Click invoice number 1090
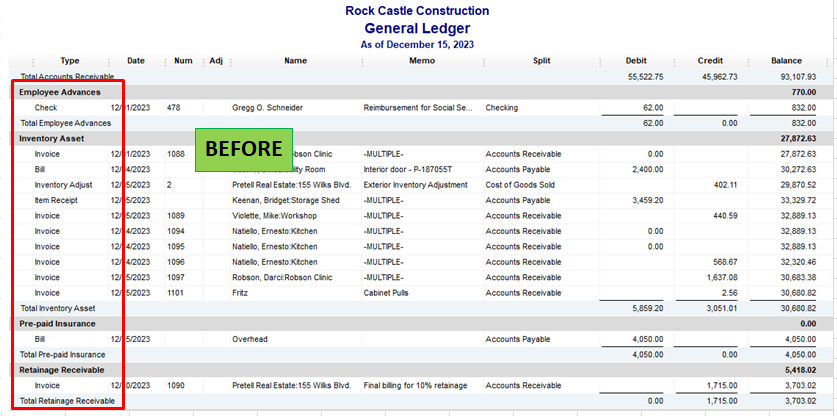This screenshot has height=416, width=837. click(x=176, y=386)
